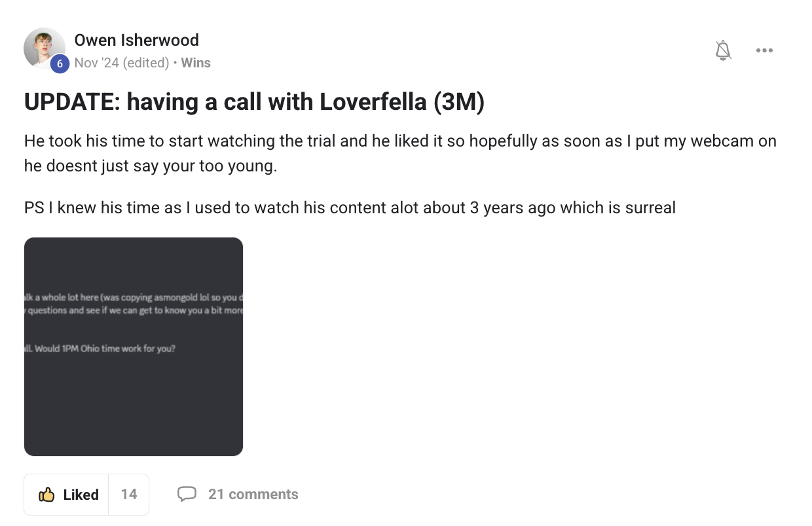Click paragraph starting "He took his time"

[x=399, y=153]
